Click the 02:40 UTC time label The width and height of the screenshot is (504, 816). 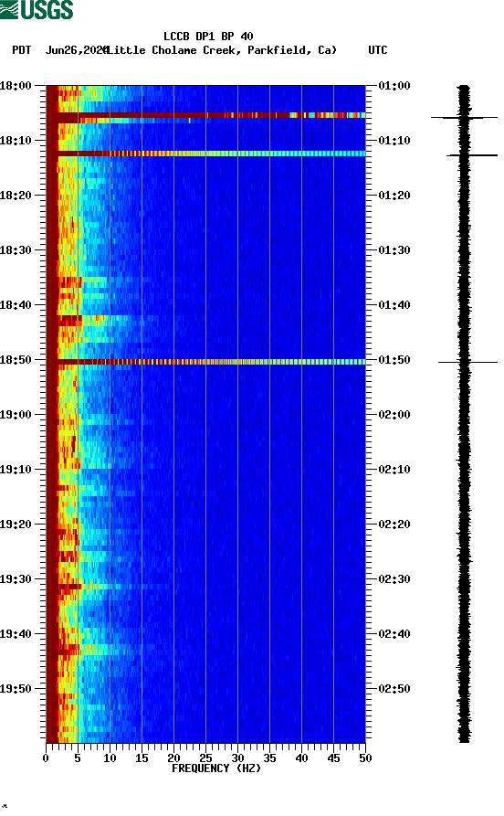(394, 634)
